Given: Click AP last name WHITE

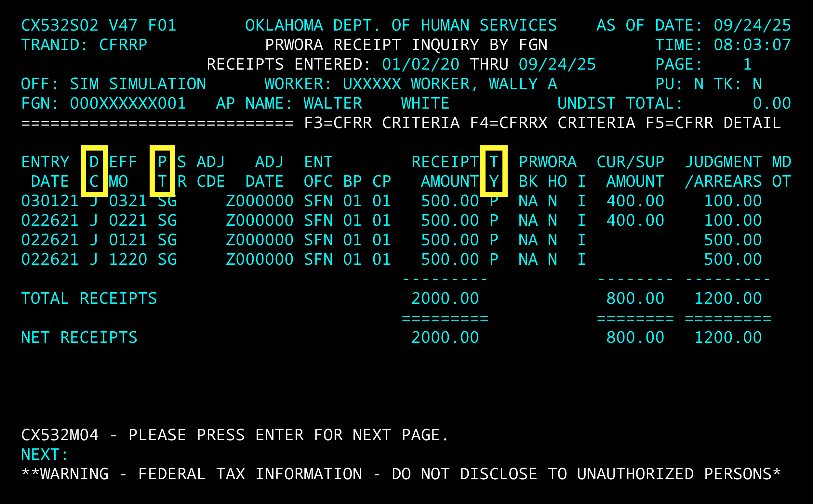Looking at the screenshot, I should point(425,104).
